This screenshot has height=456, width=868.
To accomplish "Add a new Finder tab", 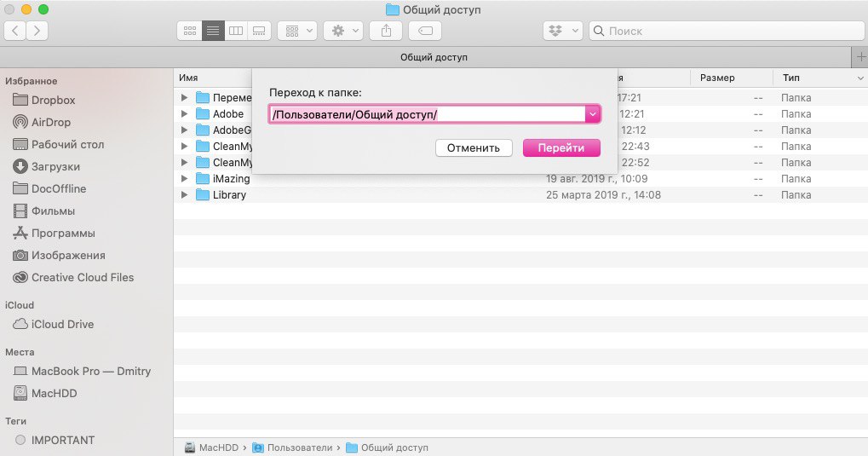I will tap(859, 57).
